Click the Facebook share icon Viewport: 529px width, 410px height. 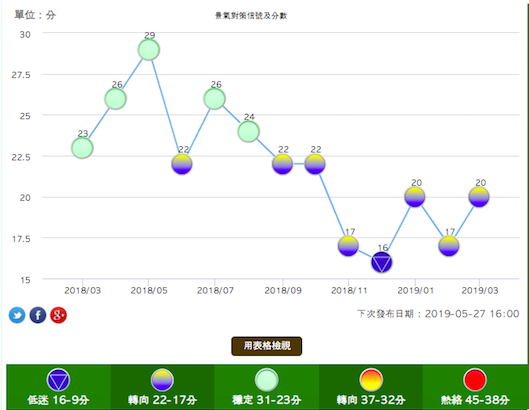click(38, 315)
